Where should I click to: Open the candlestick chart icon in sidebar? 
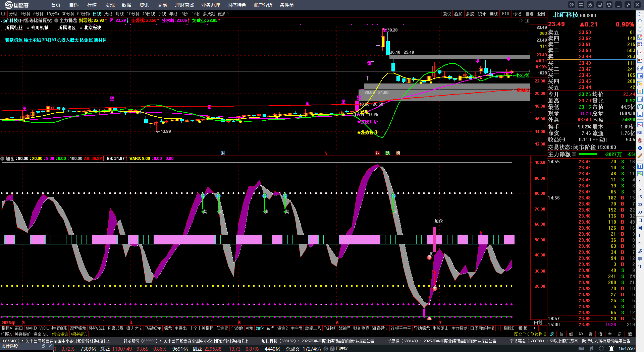click(x=640, y=60)
